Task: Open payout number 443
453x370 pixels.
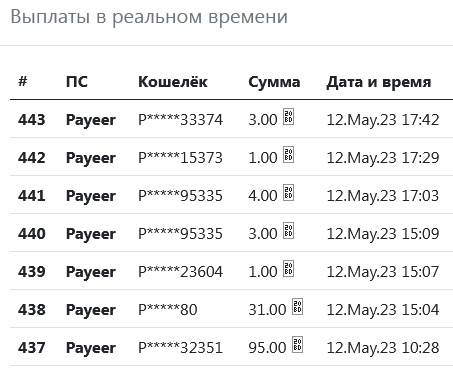Action: click(32, 120)
